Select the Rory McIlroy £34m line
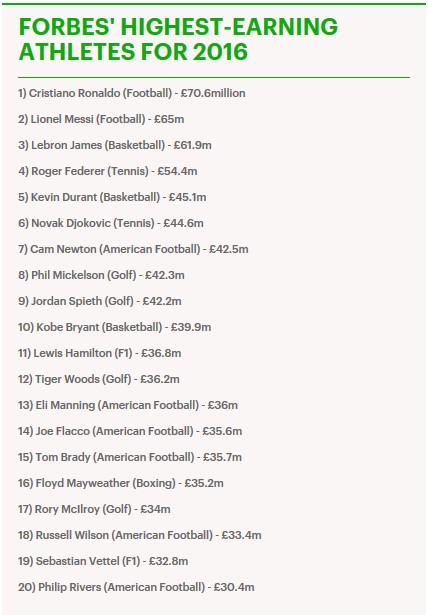 click(x=95, y=509)
